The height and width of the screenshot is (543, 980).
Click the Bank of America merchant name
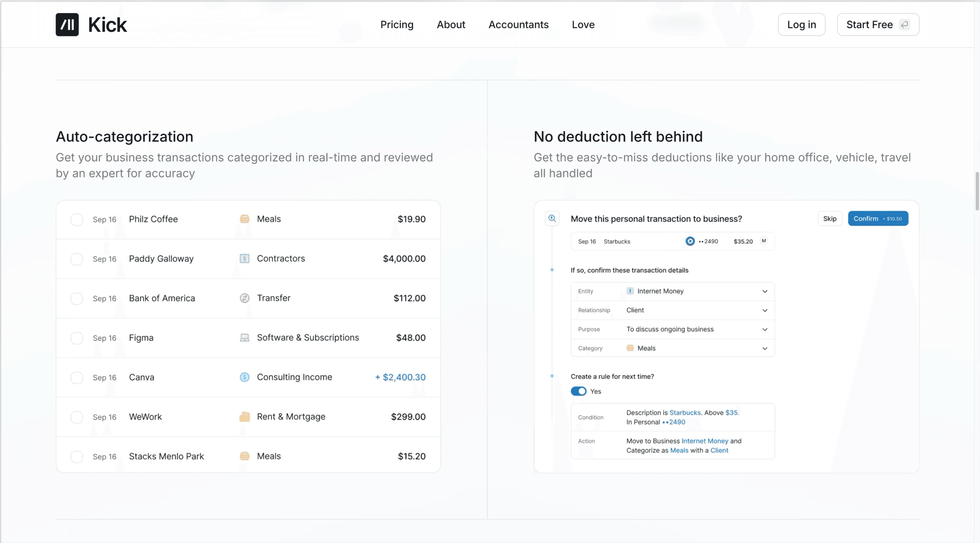pyautogui.click(x=162, y=298)
